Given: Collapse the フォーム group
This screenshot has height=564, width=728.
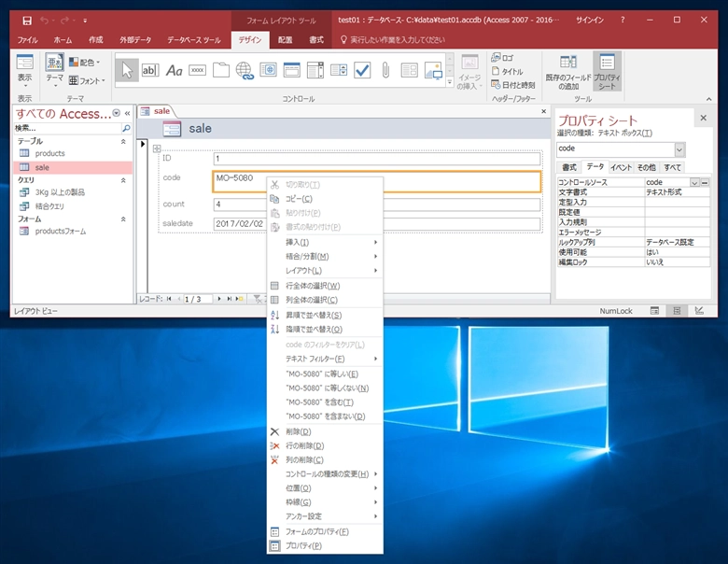Looking at the screenshot, I should coord(123,219).
